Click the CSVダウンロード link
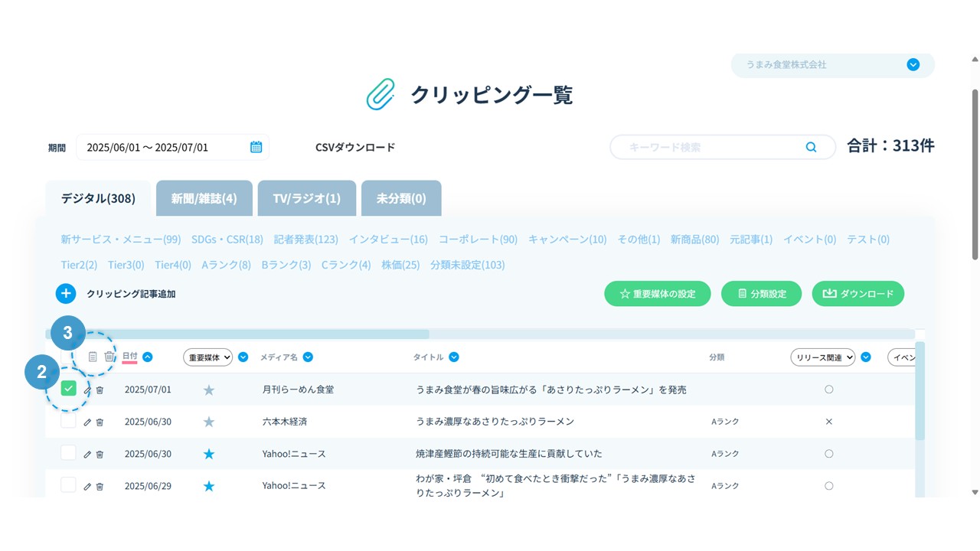The width and height of the screenshot is (980, 551). [355, 147]
